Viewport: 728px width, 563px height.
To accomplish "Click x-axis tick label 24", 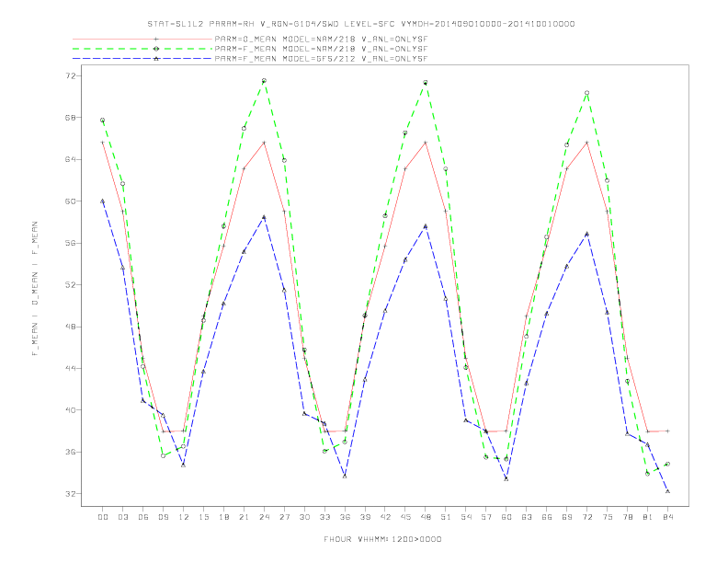I will [x=264, y=517].
